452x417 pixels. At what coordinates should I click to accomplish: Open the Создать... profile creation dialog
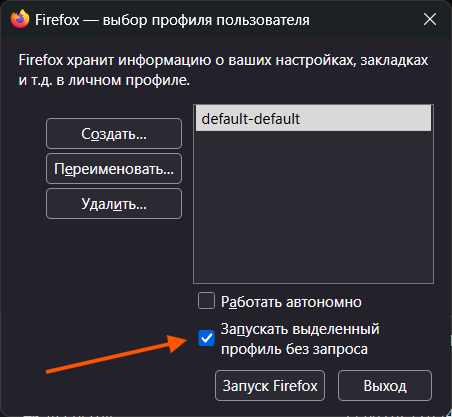click(x=114, y=134)
